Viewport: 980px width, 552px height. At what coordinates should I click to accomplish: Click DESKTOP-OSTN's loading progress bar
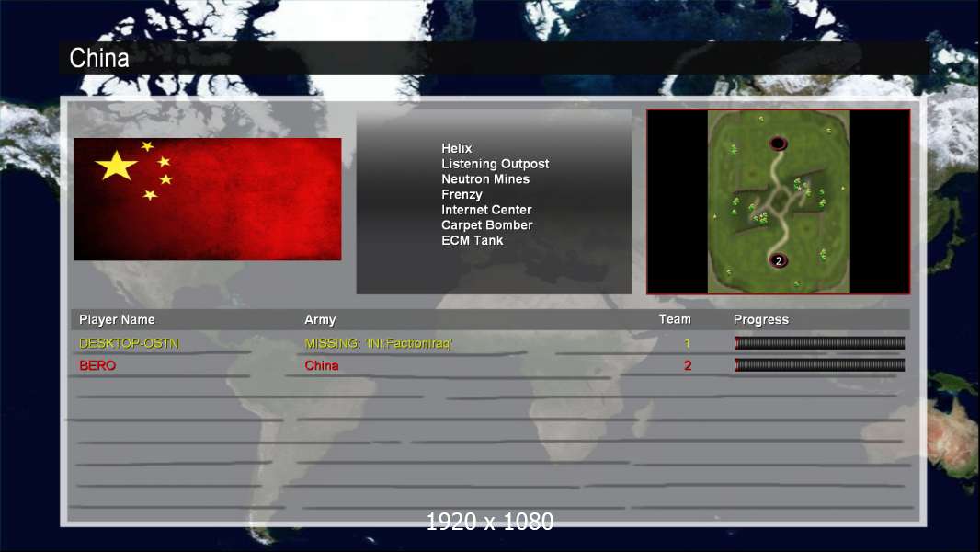click(819, 342)
